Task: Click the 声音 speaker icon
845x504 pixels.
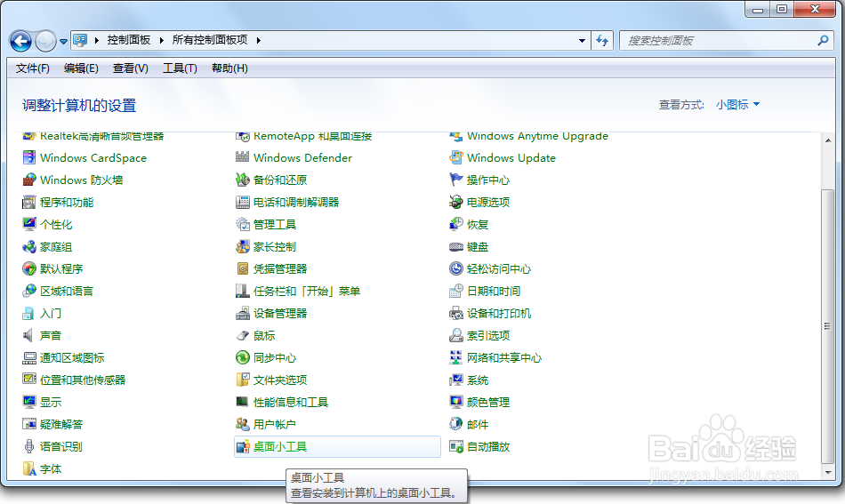Action: click(29, 335)
